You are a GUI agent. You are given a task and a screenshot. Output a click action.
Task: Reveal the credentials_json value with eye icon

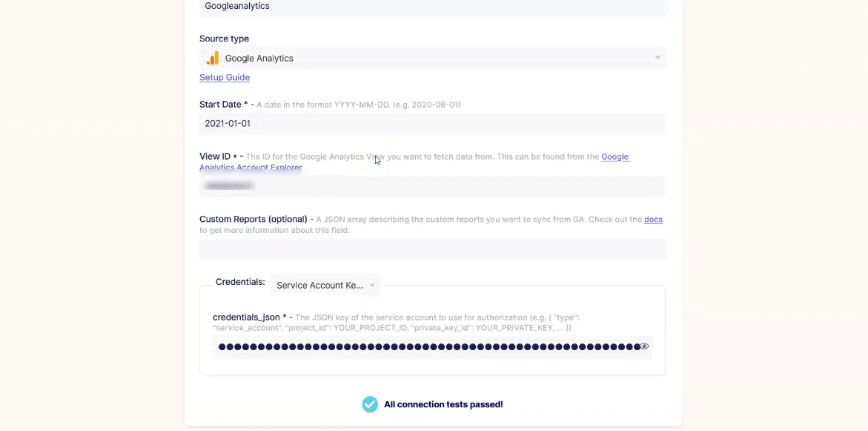(x=644, y=346)
